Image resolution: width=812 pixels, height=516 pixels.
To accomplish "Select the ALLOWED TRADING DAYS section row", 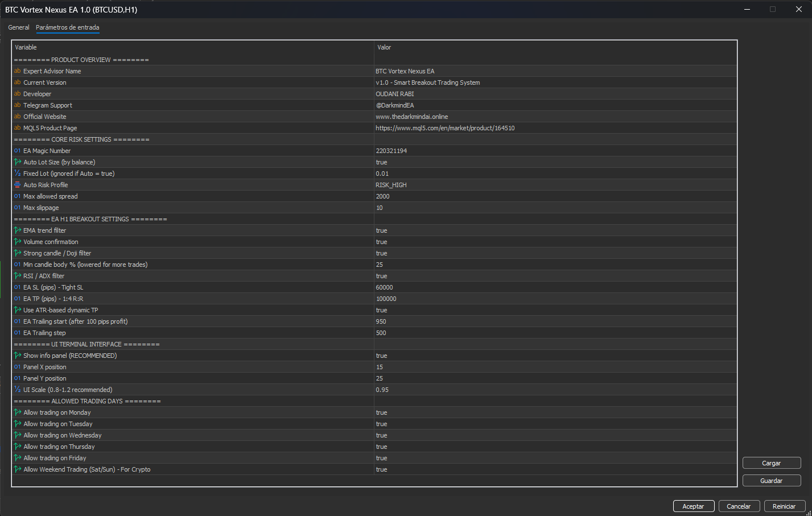I will tap(374, 401).
